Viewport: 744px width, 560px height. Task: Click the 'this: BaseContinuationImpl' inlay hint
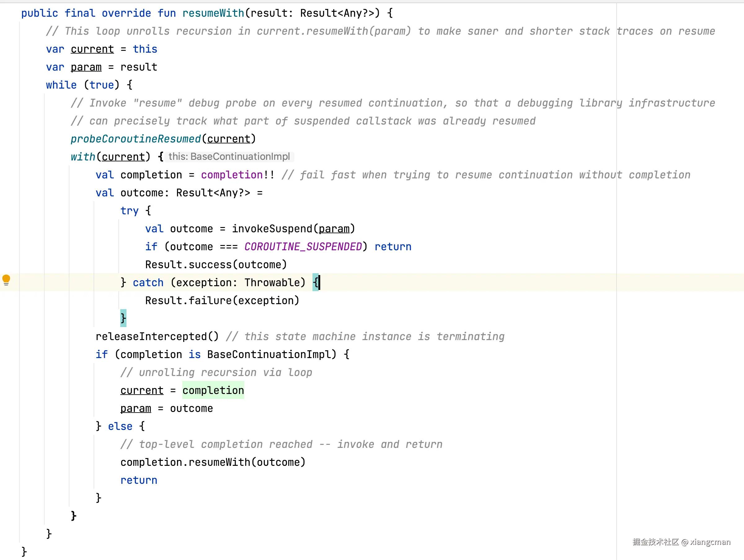click(x=229, y=157)
